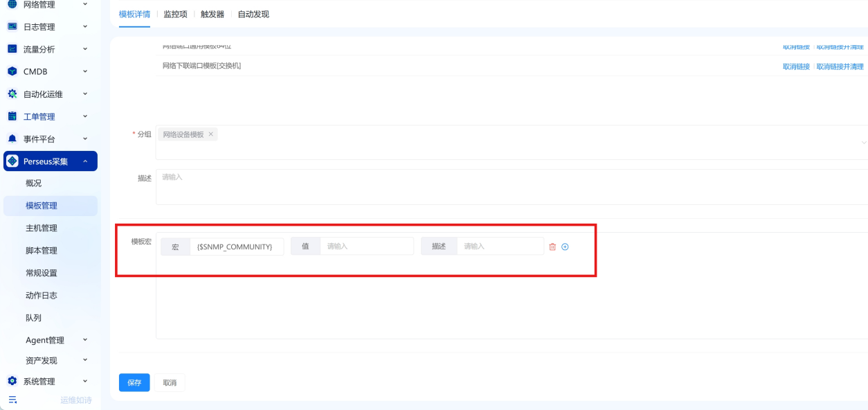
Task: Click the globe icon beside 网络管理
Action: click(x=12, y=4)
